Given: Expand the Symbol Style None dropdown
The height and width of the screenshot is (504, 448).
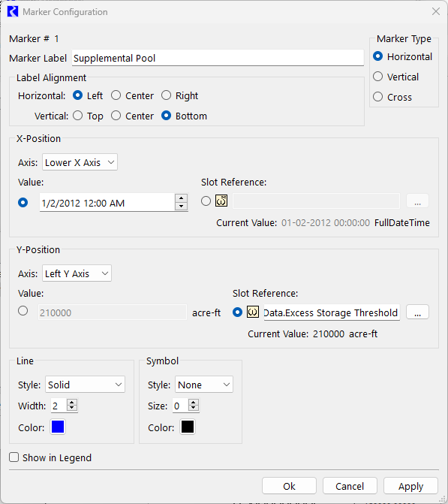Looking at the screenshot, I should click(204, 385).
